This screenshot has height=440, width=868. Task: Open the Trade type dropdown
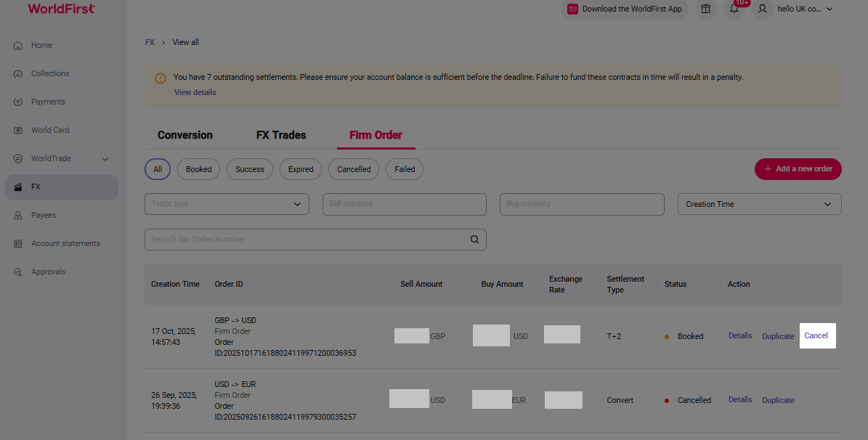tap(227, 204)
